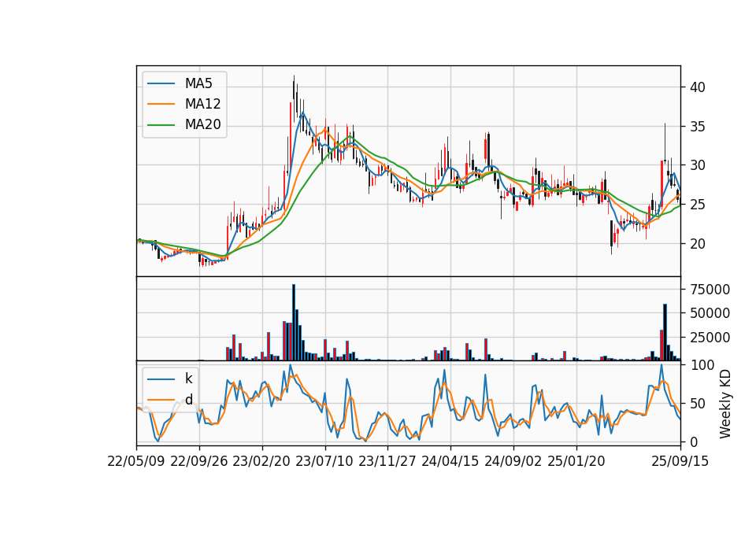Click the price axis value 35

(x=697, y=127)
